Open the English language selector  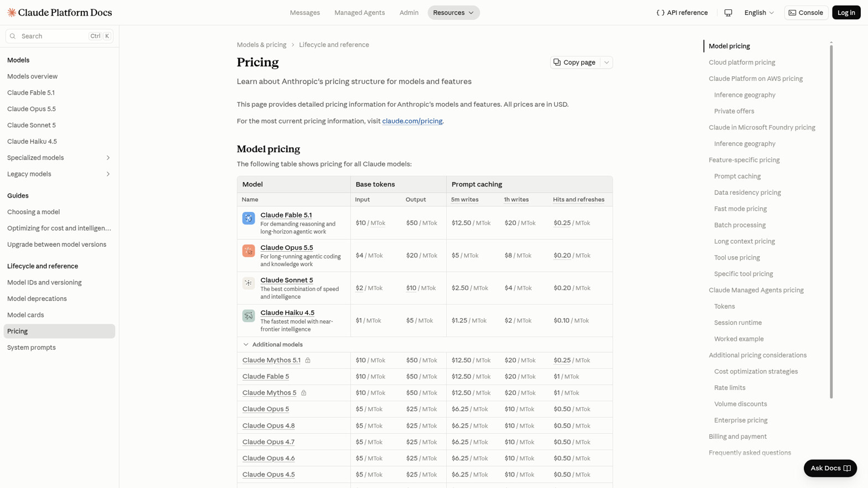click(759, 13)
